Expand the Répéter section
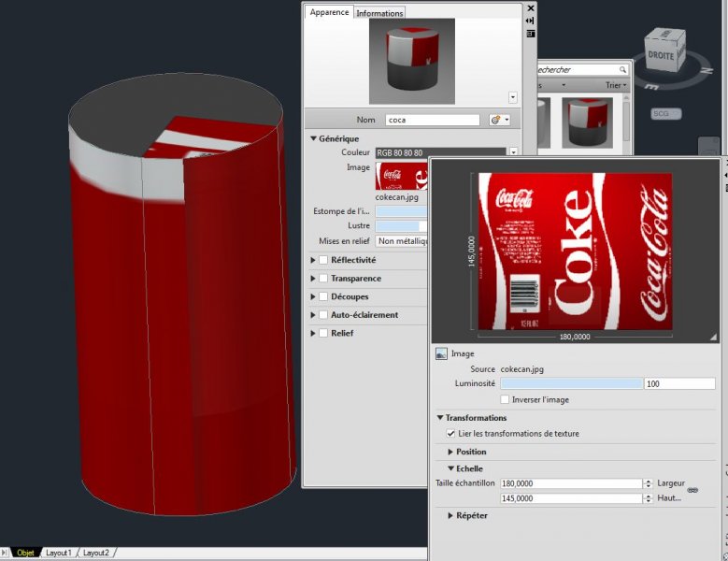This screenshot has width=728, height=561. click(x=450, y=515)
